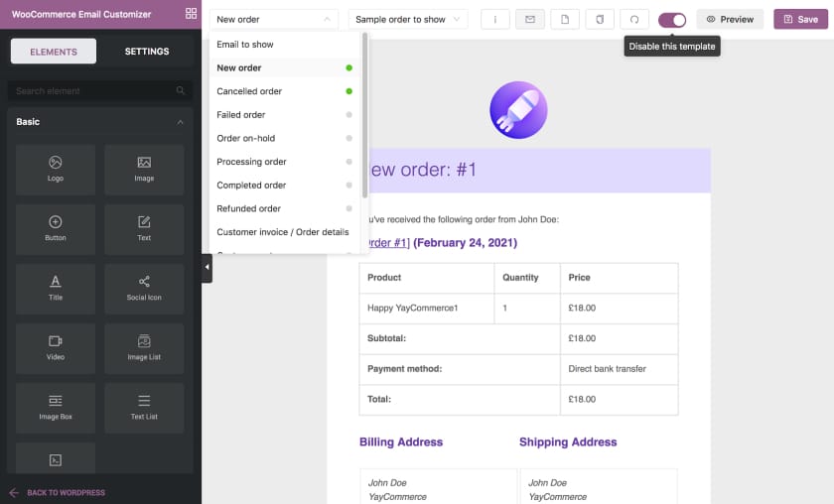
Task: Click status dot beside Failed order
Action: [x=348, y=115]
